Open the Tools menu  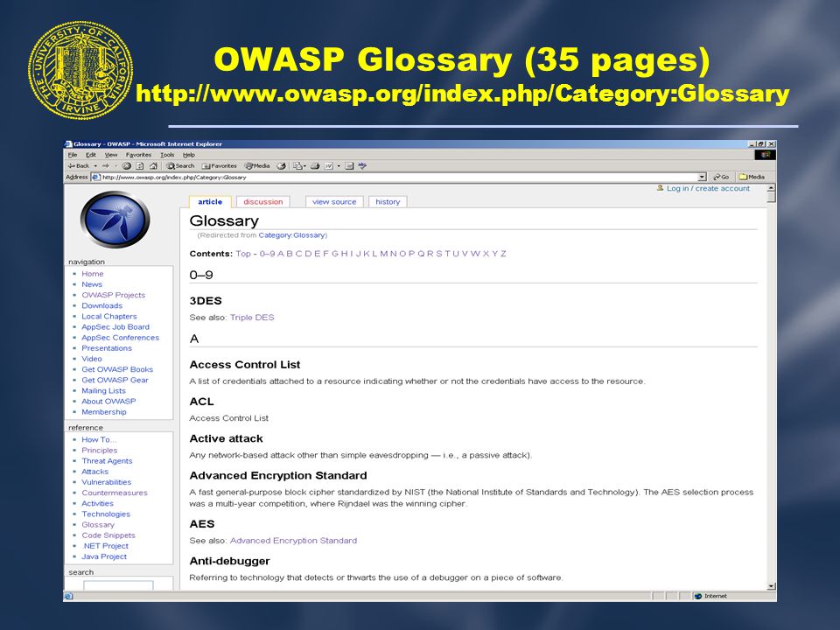pos(167,155)
